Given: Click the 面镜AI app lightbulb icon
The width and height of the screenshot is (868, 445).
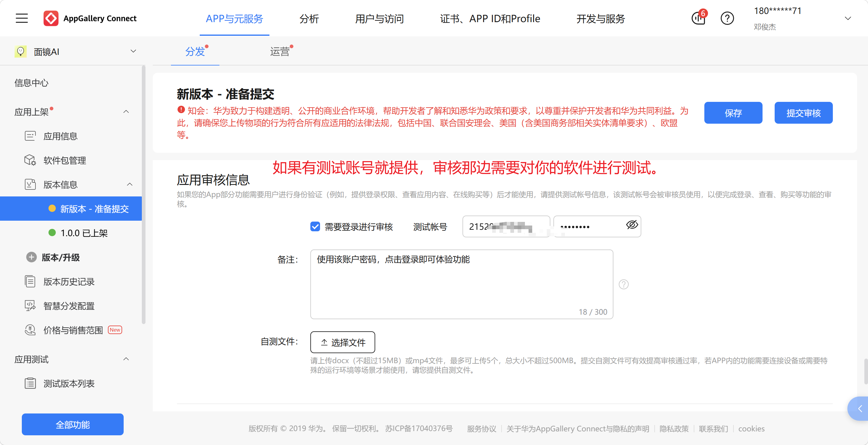Looking at the screenshot, I should [21, 52].
